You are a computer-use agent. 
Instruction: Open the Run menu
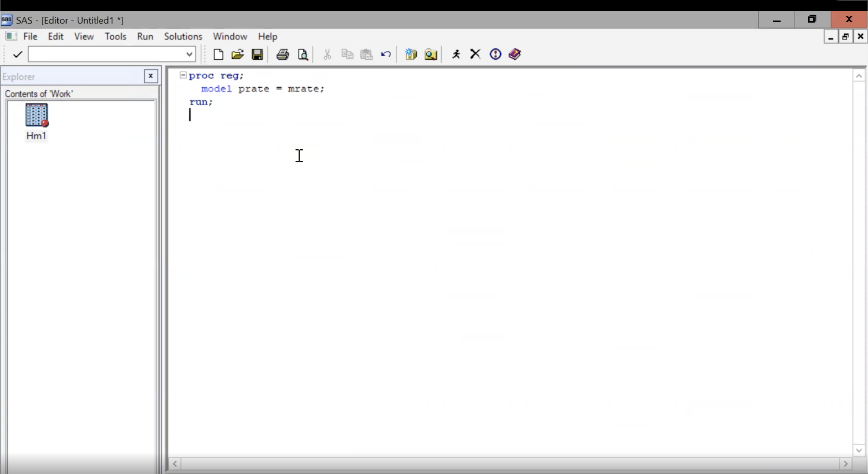point(145,36)
